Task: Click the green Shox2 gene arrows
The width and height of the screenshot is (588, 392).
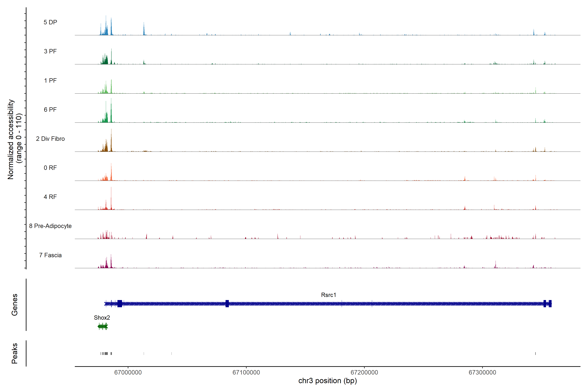Action: pyautogui.click(x=103, y=326)
